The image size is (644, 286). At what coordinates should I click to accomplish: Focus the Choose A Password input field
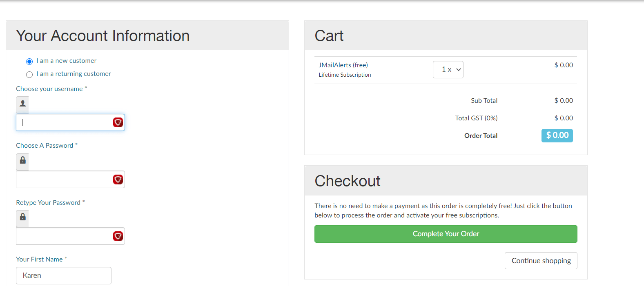70,180
